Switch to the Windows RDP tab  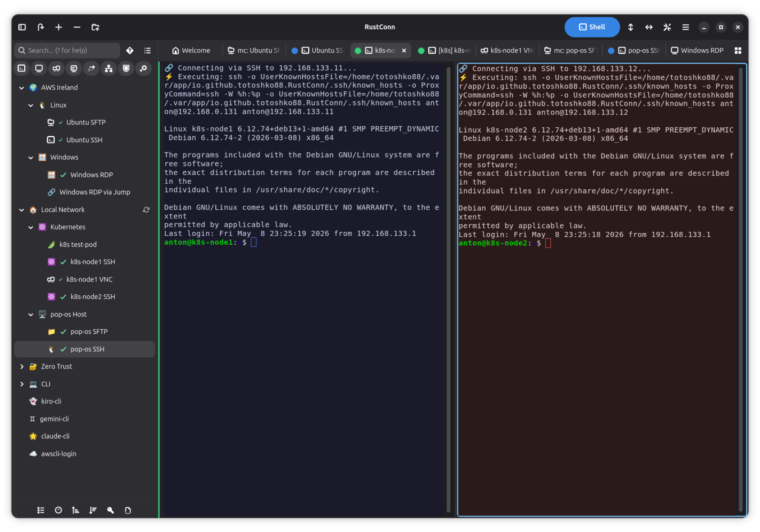(x=697, y=51)
